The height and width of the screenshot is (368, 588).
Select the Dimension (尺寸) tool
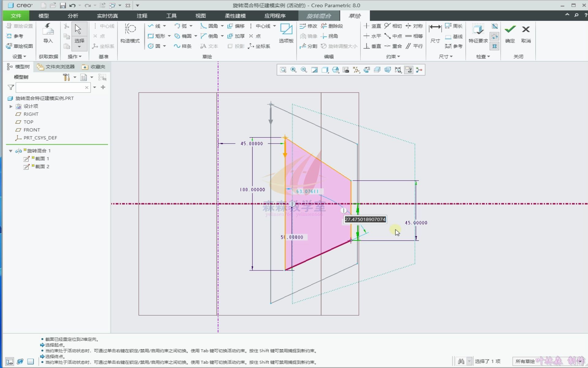pyautogui.click(x=435, y=30)
